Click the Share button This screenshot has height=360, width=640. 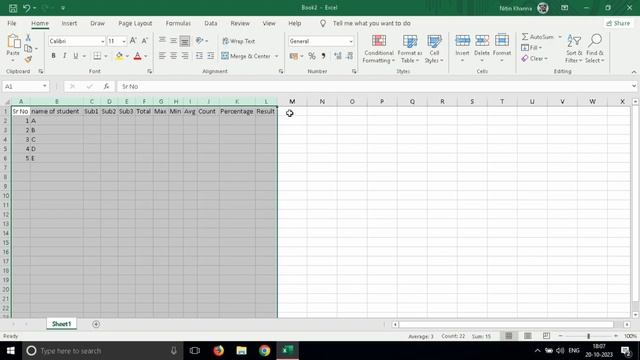618,23
